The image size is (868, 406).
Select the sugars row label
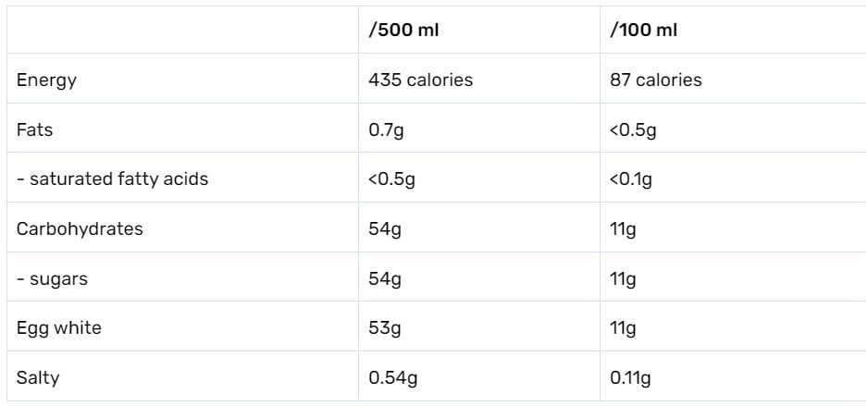(52, 279)
